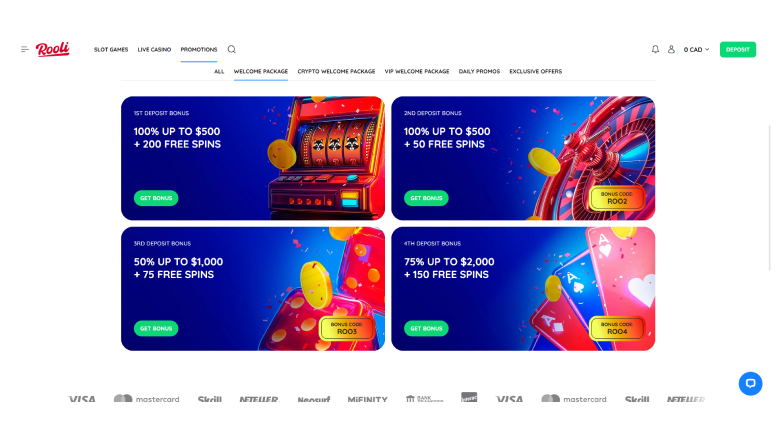Image resolution: width=780 pixels, height=440 pixels.
Task: Click the ROO2 bonus code badge
Action: coord(617,198)
